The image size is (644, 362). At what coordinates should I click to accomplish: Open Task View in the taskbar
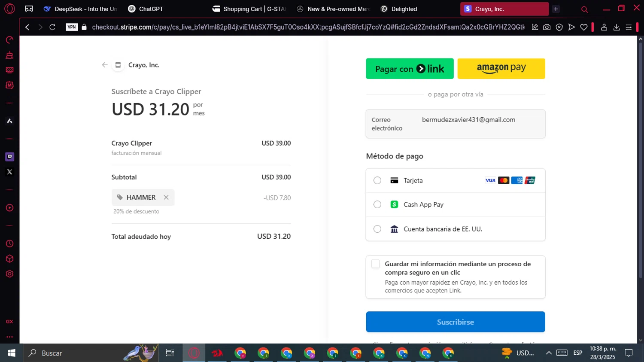[x=170, y=353]
